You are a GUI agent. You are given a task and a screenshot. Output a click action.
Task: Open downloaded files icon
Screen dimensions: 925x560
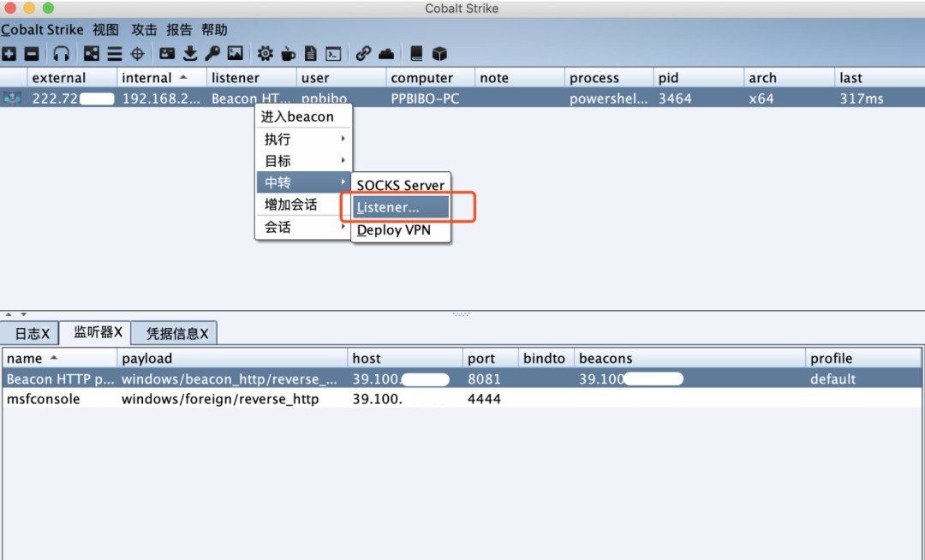tap(190, 54)
